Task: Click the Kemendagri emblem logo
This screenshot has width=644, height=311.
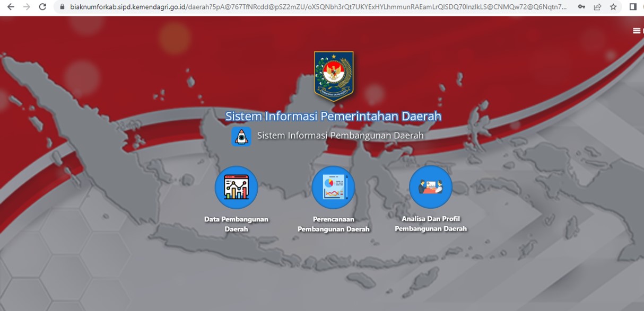Action: point(334,76)
